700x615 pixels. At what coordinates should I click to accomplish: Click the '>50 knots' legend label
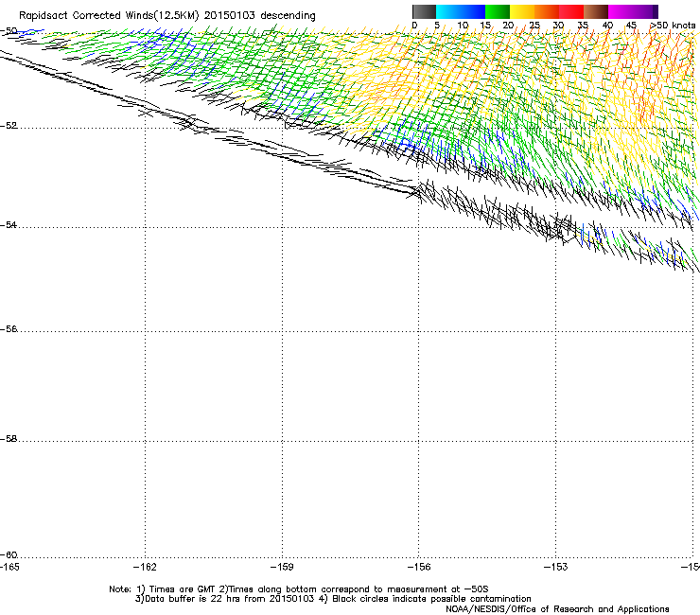[x=673, y=26]
